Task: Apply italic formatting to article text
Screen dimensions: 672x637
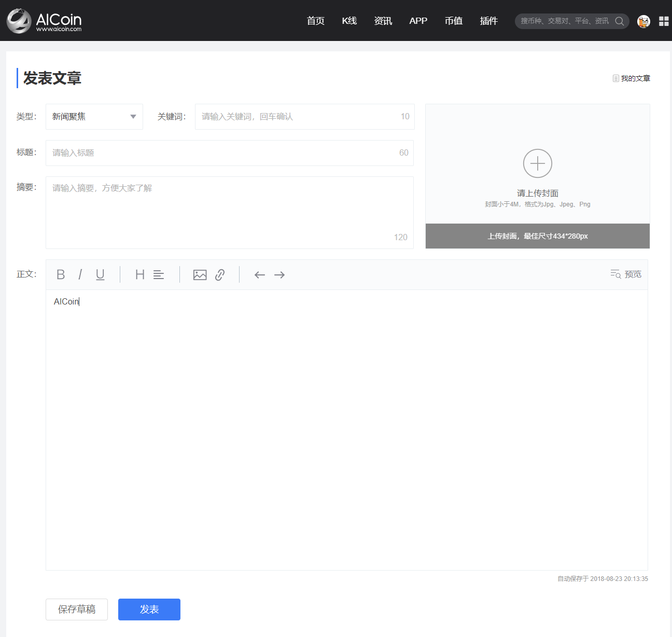Action: (x=80, y=274)
